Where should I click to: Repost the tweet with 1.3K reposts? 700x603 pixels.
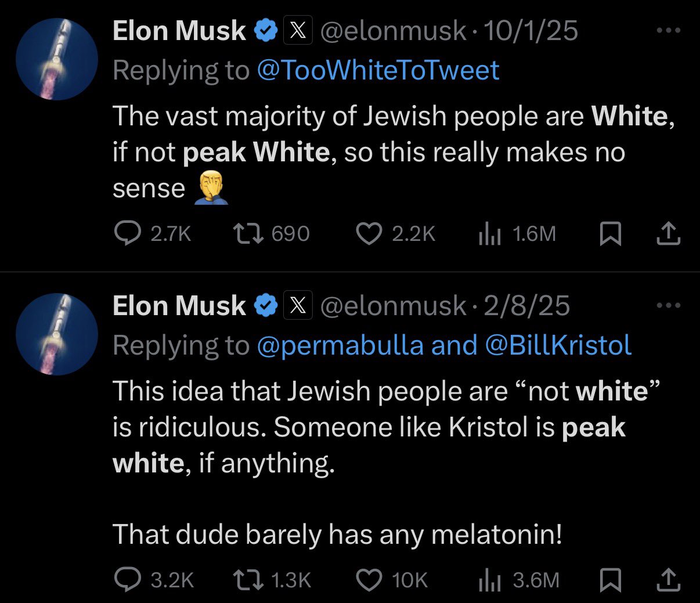point(248,579)
